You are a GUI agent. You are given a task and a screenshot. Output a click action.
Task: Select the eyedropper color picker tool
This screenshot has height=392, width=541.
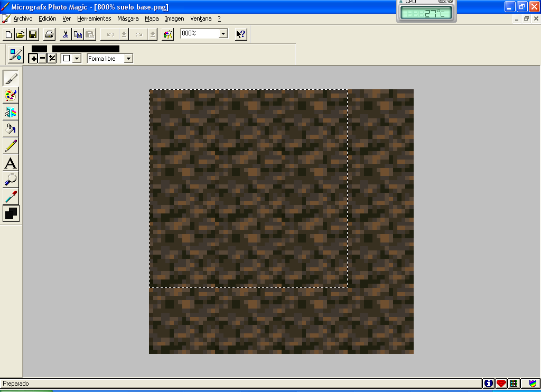pos(11,197)
